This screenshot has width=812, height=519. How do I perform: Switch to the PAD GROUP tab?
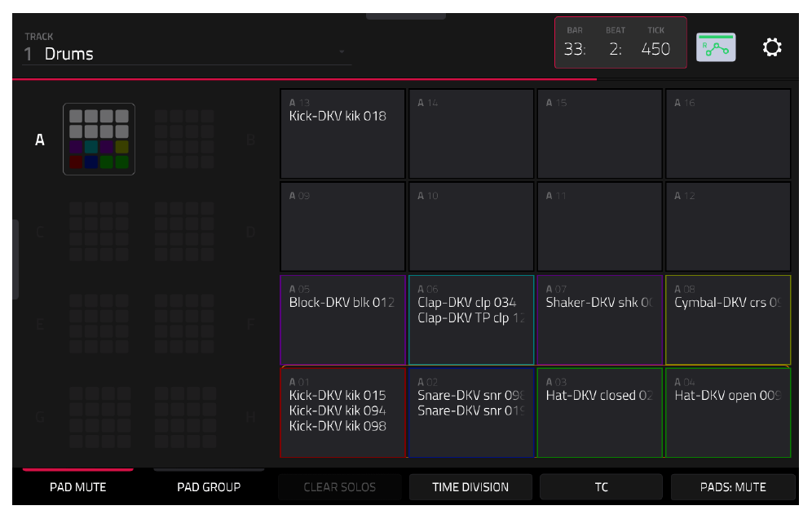pyautogui.click(x=209, y=487)
